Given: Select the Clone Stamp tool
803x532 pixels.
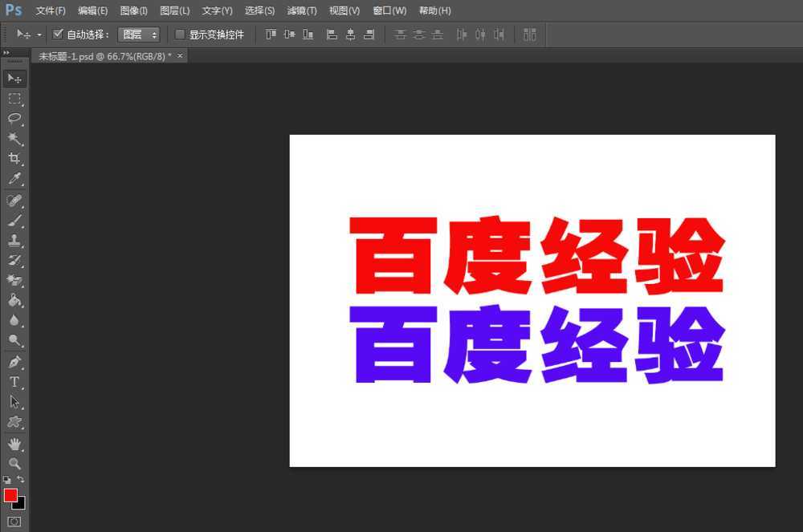Looking at the screenshot, I should (14, 241).
